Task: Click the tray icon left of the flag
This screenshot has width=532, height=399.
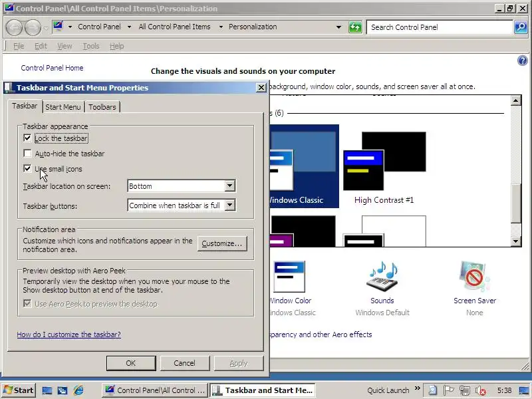Action: click(x=433, y=390)
